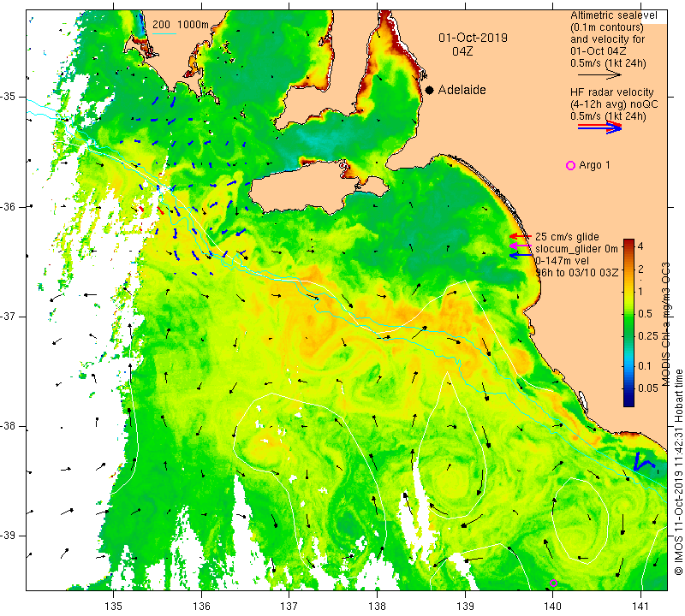Click the black Adelaide city marker dot
The image size is (685, 616).
(430, 90)
